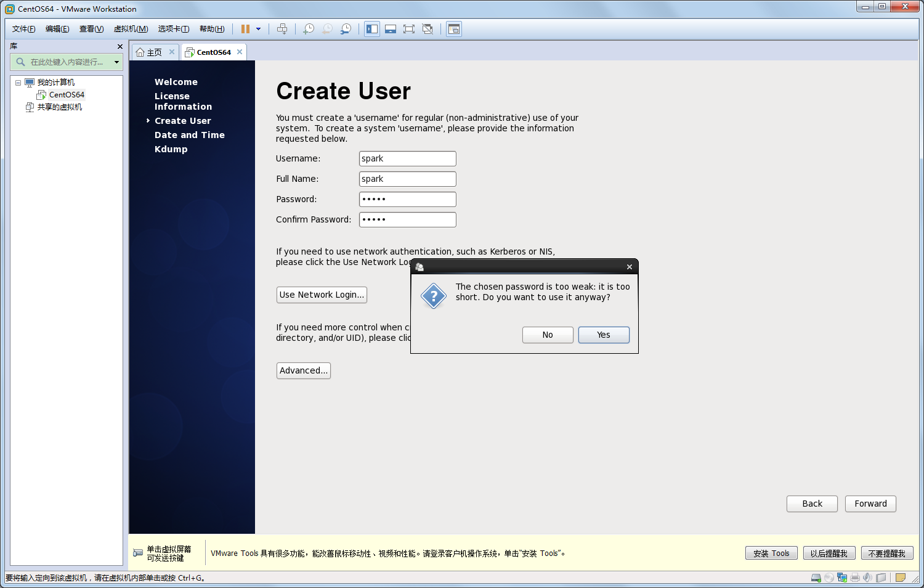The height and width of the screenshot is (588, 924).
Task: Toggle the thumbnail bar view icon
Action: click(x=391, y=29)
